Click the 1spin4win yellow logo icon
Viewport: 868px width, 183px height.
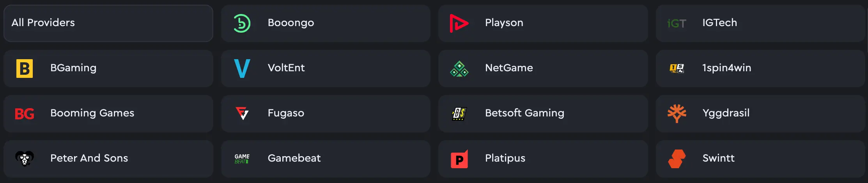tap(677, 69)
